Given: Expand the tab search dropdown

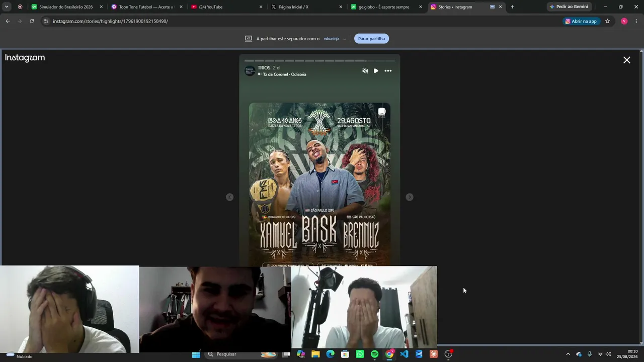Looking at the screenshot, I should [x=7, y=7].
